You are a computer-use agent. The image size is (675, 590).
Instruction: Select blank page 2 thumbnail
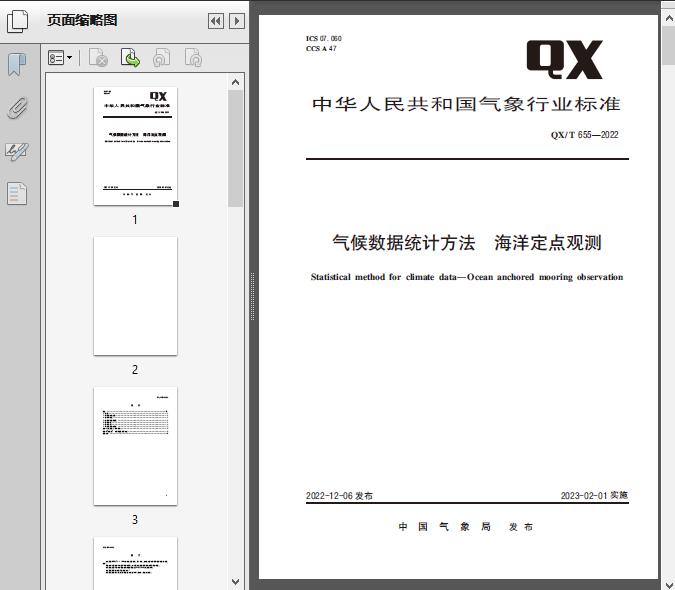click(135, 296)
